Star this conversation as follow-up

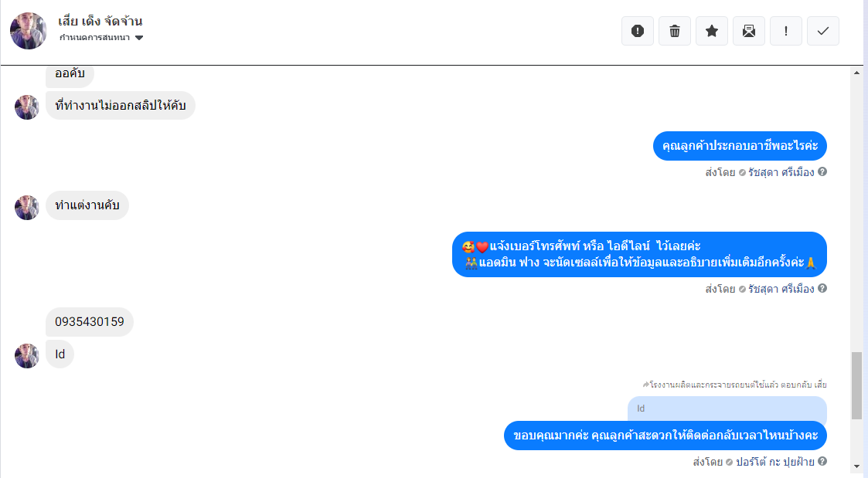pyautogui.click(x=711, y=31)
